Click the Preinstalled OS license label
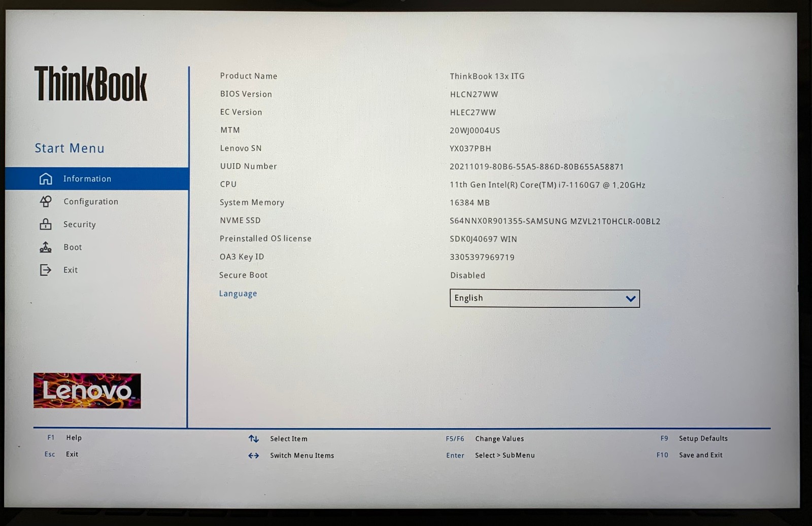The height and width of the screenshot is (526, 812). click(265, 238)
